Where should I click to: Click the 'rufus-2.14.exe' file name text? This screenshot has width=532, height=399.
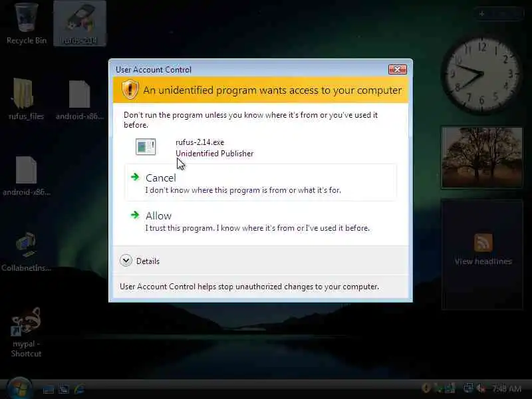[x=200, y=142]
